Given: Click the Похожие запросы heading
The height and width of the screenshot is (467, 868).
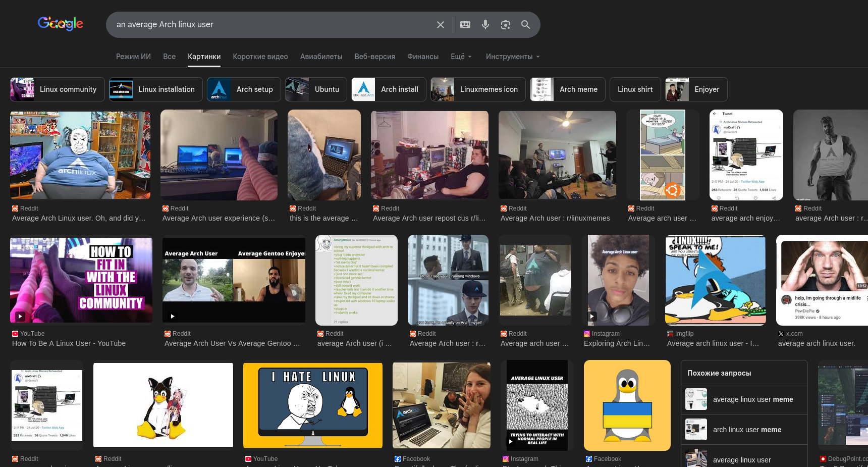Looking at the screenshot, I should [x=719, y=373].
